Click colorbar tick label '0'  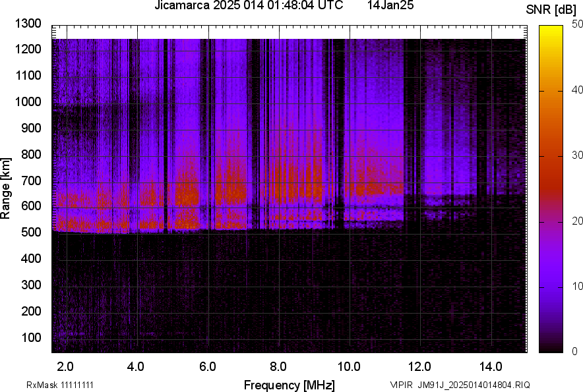click(x=575, y=351)
